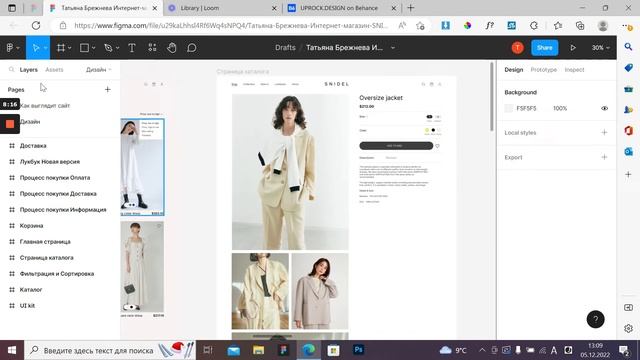
Task: Switch to the Inspect tab
Action: click(574, 70)
